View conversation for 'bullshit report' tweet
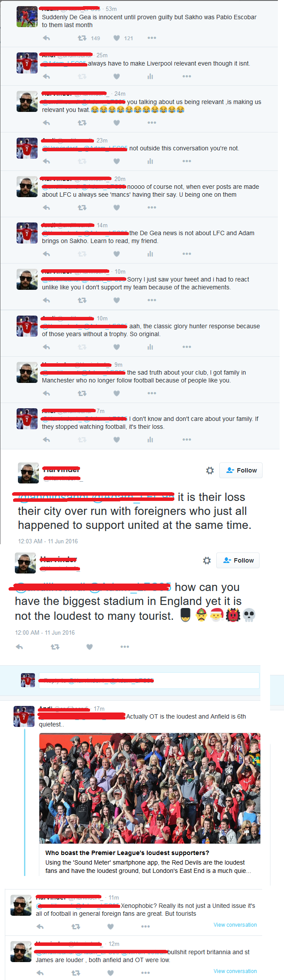The width and height of the screenshot is (284, 980). (x=235, y=971)
